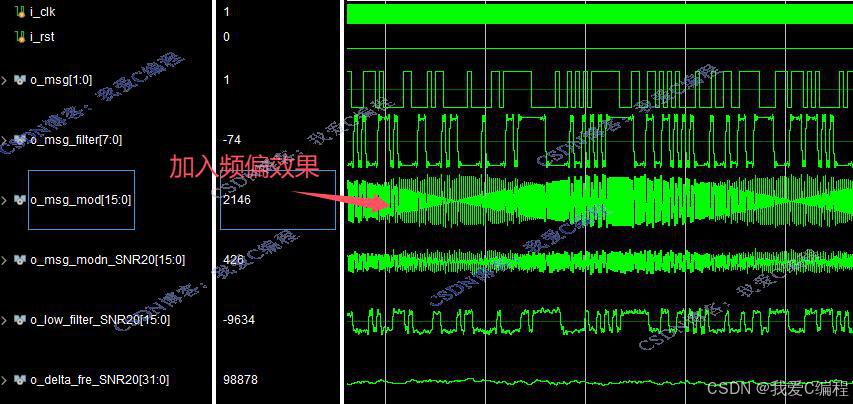Expand the o_low_filter_SNR20[15:0] bus
The height and width of the screenshot is (404, 853).
click(x=4, y=320)
